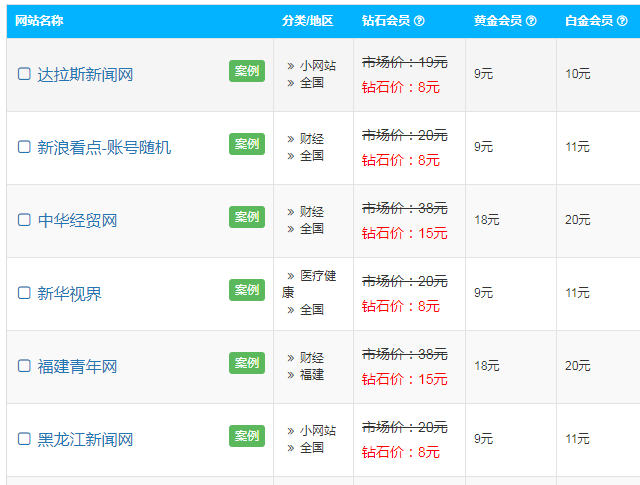Click the 黄金会员 column header

(x=498, y=20)
